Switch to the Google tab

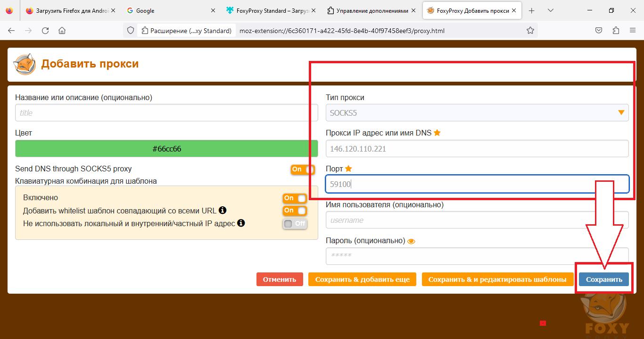coord(170,10)
